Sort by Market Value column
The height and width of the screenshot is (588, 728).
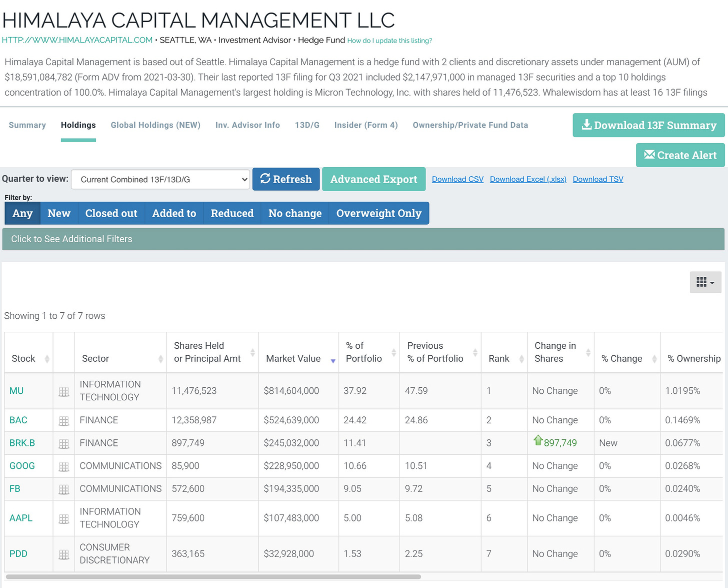point(298,352)
